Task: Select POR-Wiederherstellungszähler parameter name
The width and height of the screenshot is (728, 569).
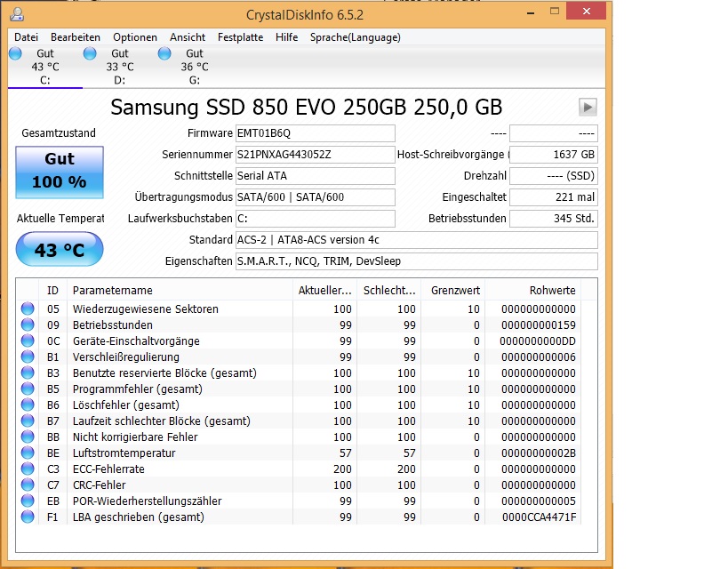Action: click(148, 501)
